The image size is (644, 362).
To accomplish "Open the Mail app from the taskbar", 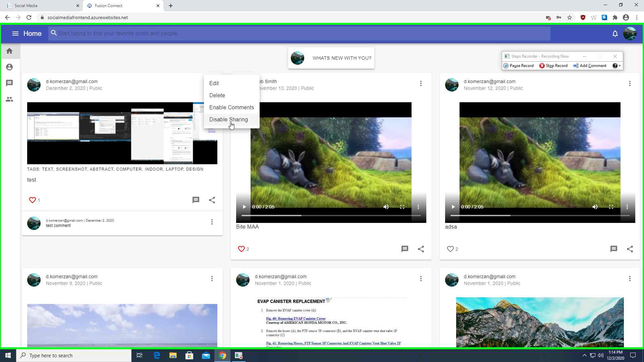I will pos(206,355).
